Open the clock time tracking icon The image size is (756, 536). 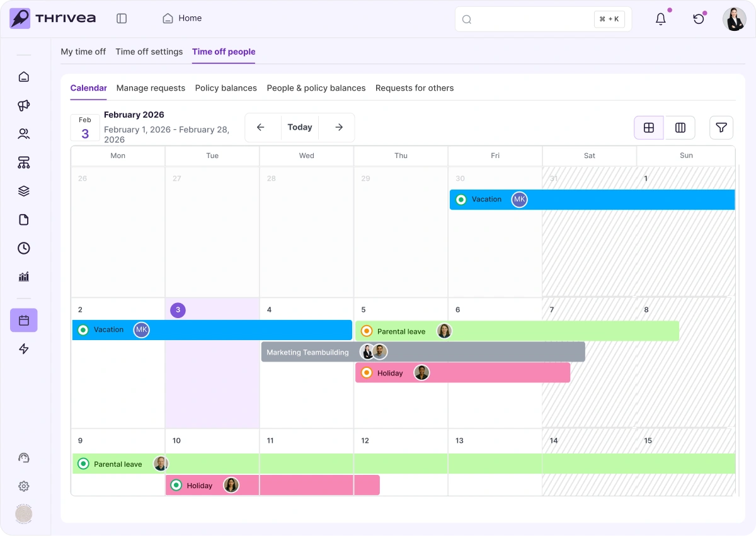coord(24,248)
